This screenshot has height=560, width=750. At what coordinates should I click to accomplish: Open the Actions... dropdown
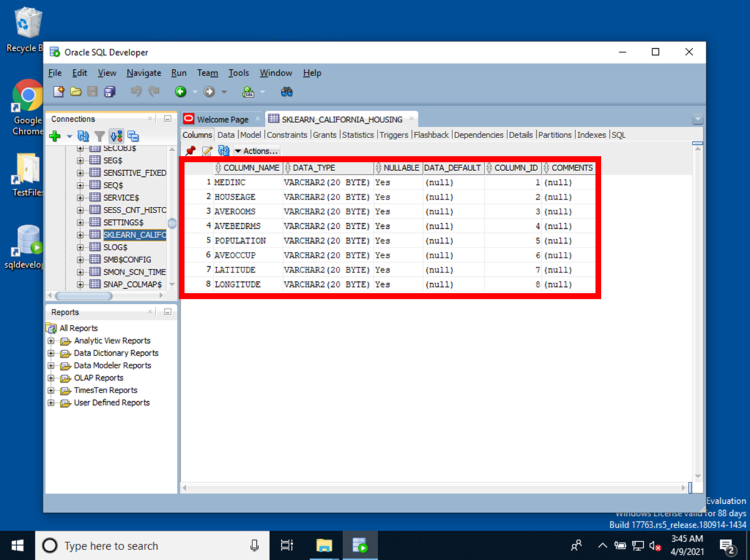tap(256, 151)
